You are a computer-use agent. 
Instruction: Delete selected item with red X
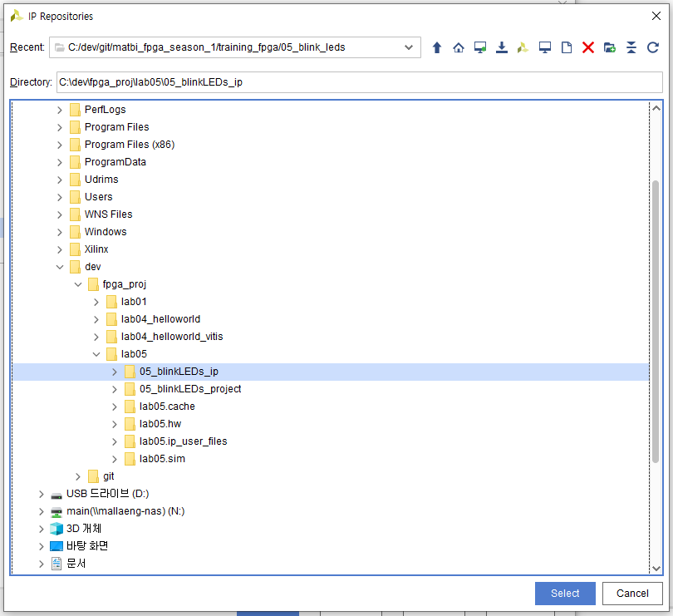[x=588, y=47]
